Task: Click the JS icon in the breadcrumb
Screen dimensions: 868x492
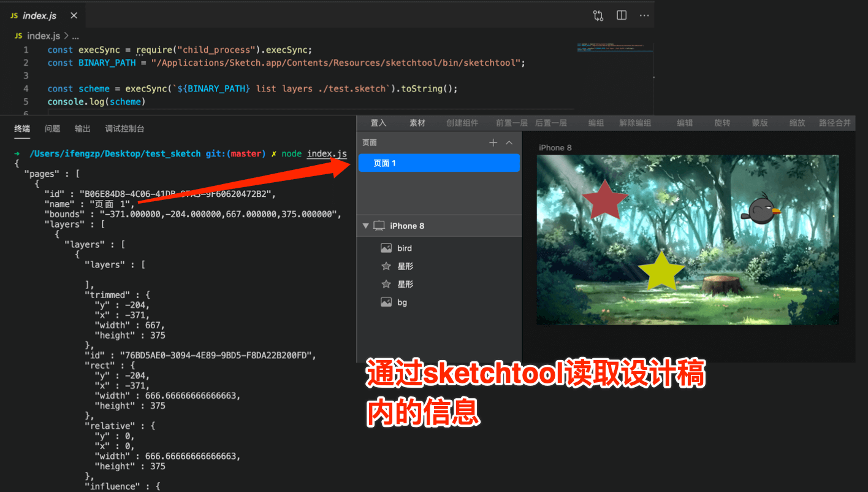Action: click(18, 36)
